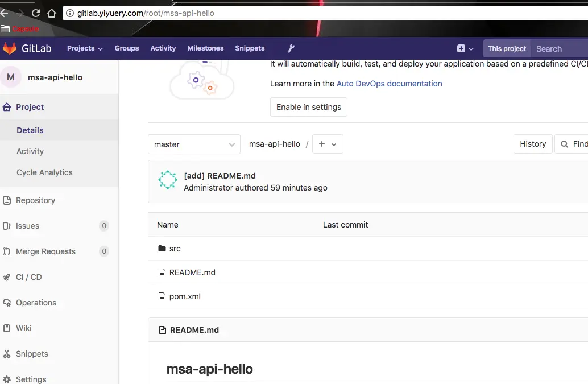This screenshot has height=384, width=588.
Task: Click the msa-api-hello project avatar M
Action: pyautogui.click(x=11, y=77)
